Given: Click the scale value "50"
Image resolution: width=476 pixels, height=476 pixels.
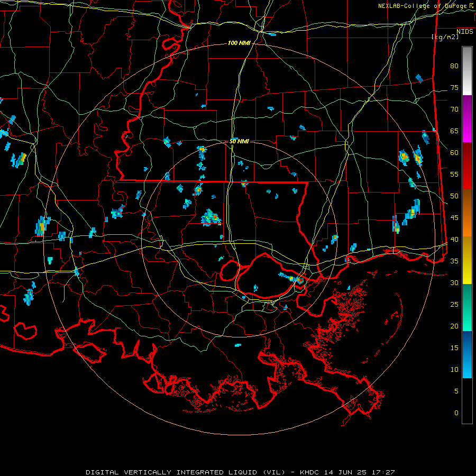Looking at the screenshot, I should 454,196.
